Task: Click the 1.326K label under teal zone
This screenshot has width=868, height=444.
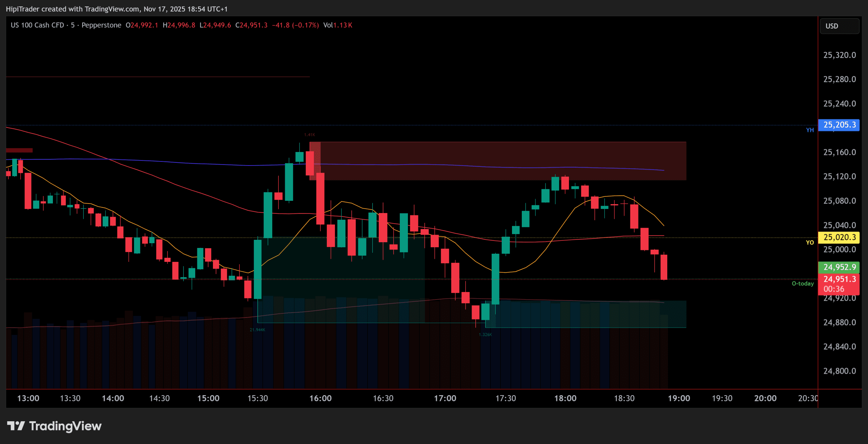Action: click(485, 334)
